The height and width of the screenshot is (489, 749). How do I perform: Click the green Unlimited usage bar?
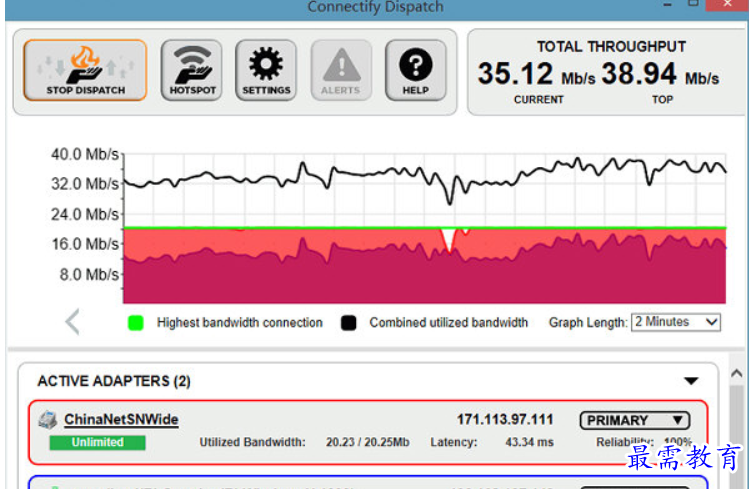97,442
